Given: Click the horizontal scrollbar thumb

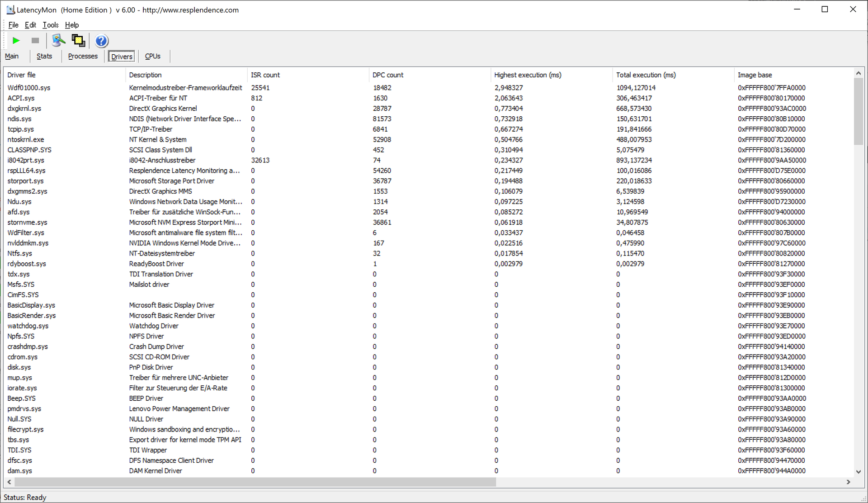Looking at the screenshot, I should point(255,482).
